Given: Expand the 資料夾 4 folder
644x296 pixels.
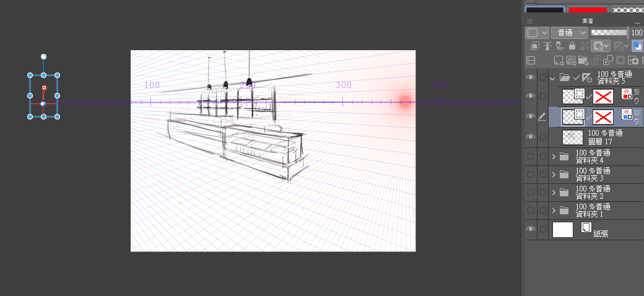Looking at the screenshot, I should click(553, 157).
